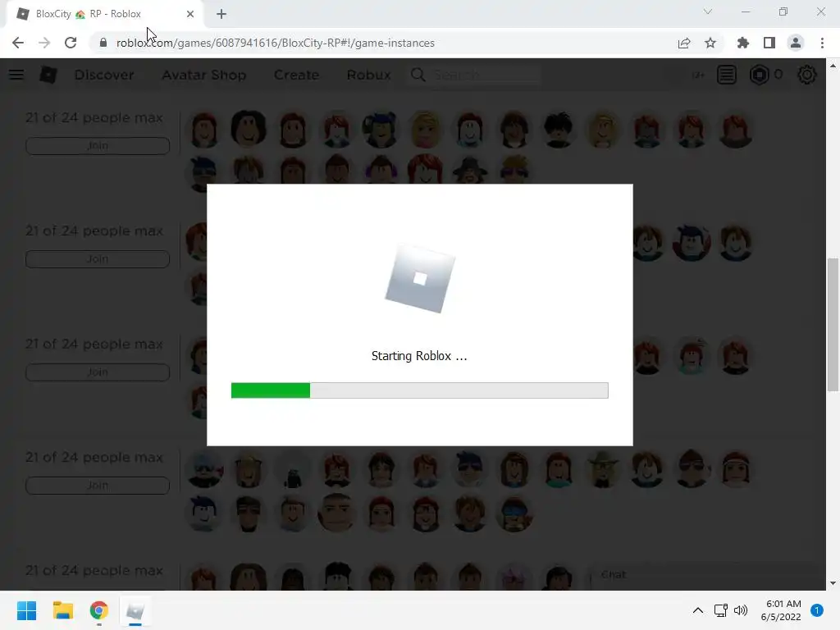Click the first avatar in the top server row
This screenshot has width=840, height=630.
(204, 130)
